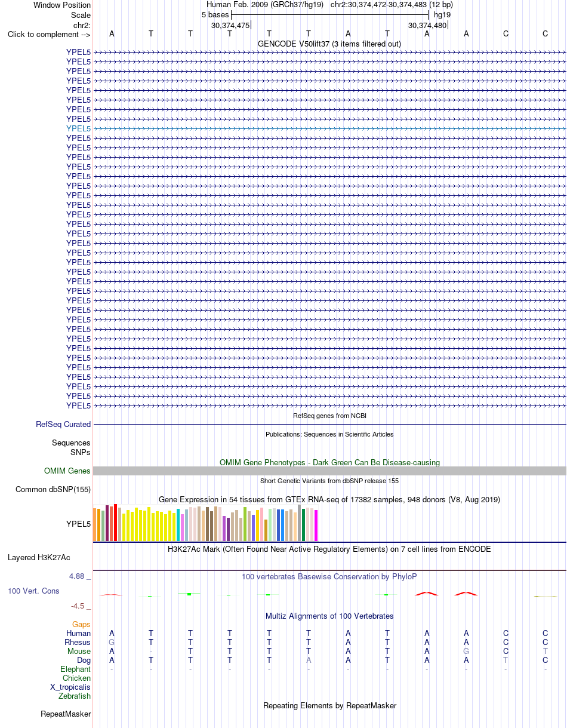Click the 'Human' alignment row label

79,634
